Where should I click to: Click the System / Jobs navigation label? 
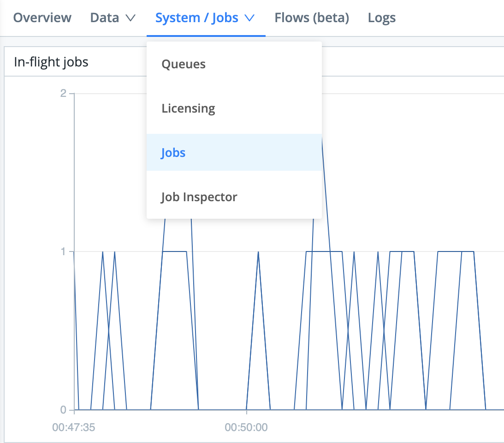click(x=196, y=18)
